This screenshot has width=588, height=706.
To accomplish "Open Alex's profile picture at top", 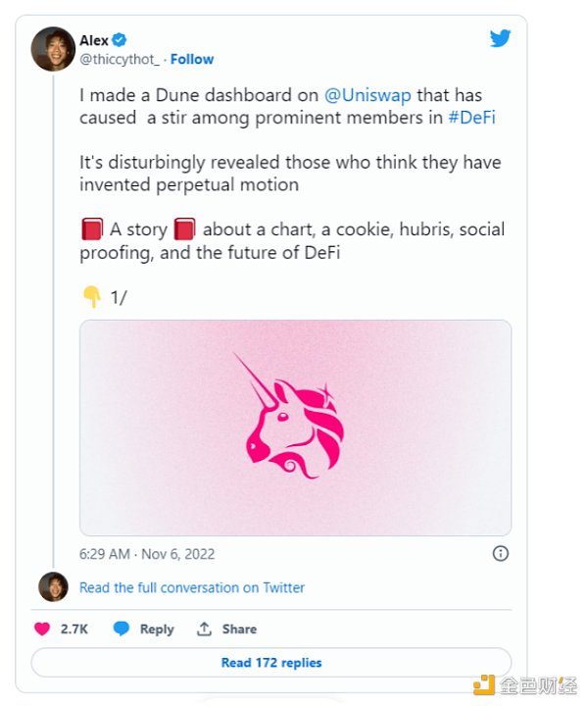I will [x=53, y=49].
